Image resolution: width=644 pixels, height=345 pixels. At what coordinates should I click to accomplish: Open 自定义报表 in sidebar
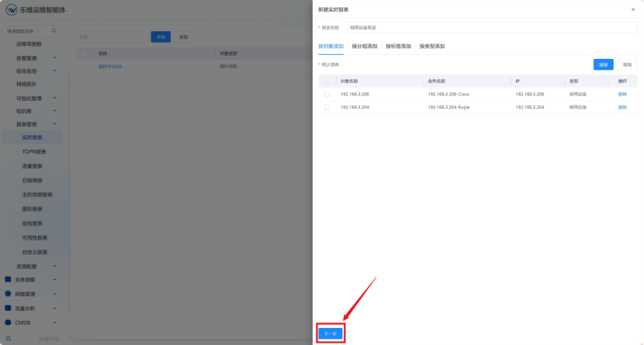click(35, 252)
